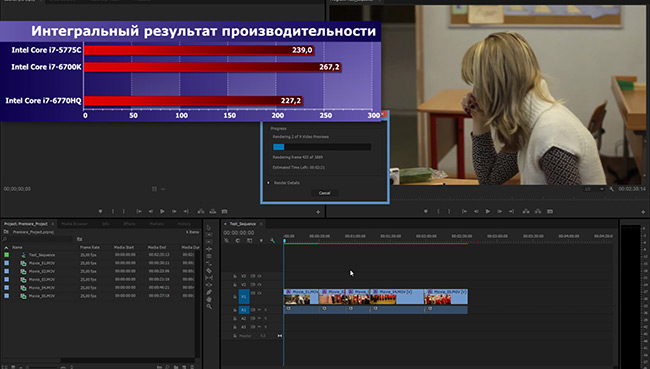Select Test_Sequence timeline tab
This screenshot has width=650, height=369.
[243, 224]
